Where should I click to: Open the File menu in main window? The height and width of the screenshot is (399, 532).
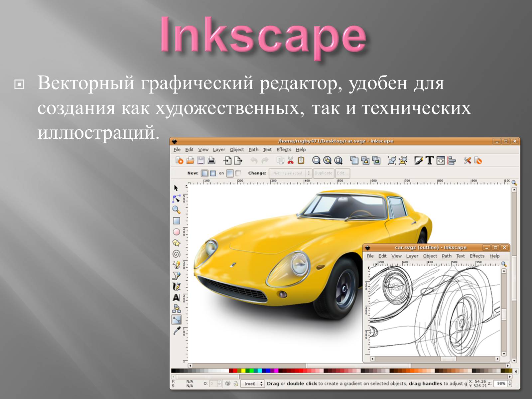(x=177, y=150)
